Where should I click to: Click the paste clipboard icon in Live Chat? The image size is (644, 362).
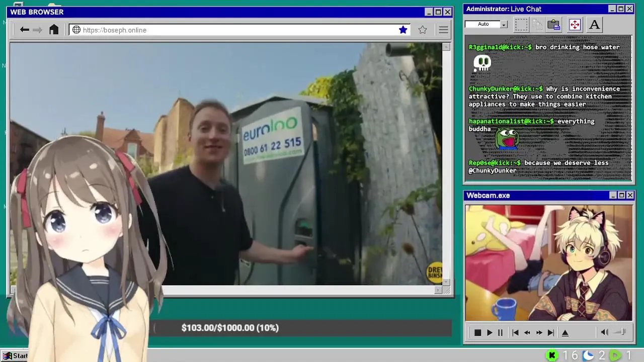click(x=554, y=24)
